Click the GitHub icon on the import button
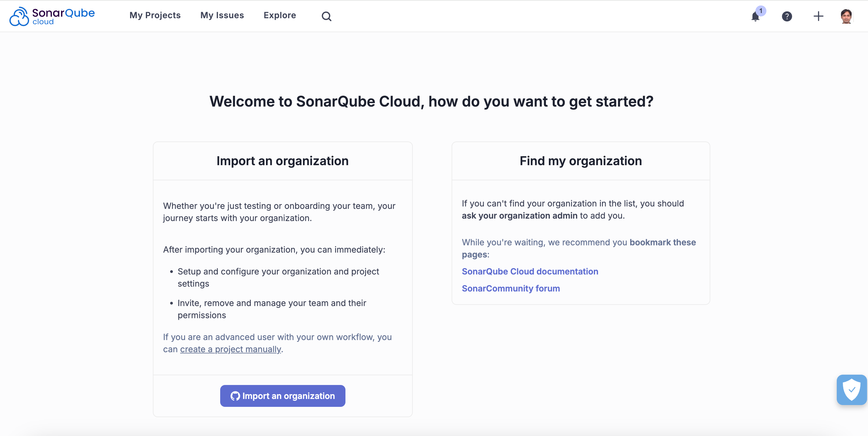This screenshot has width=868, height=436. pos(236,396)
